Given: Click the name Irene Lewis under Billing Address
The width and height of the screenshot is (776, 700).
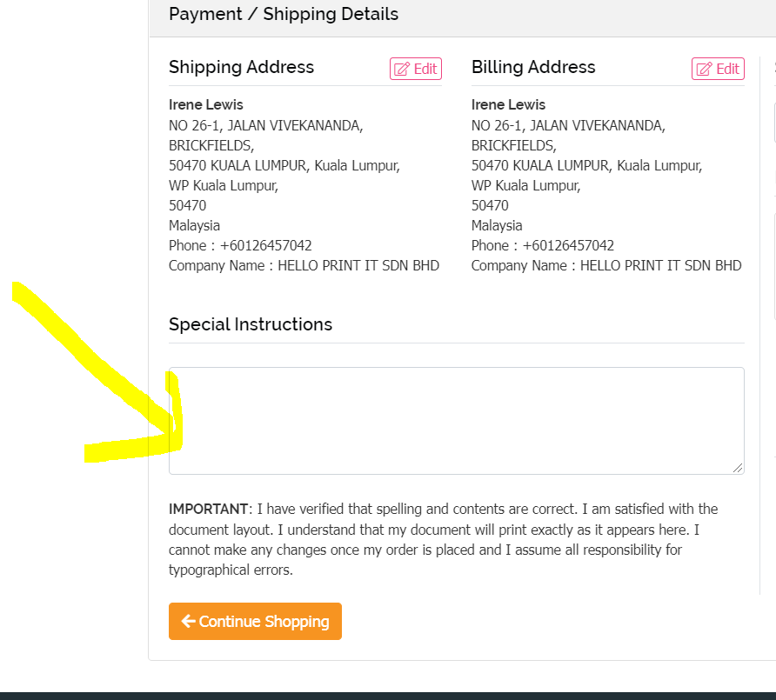Looking at the screenshot, I should 509,105.
